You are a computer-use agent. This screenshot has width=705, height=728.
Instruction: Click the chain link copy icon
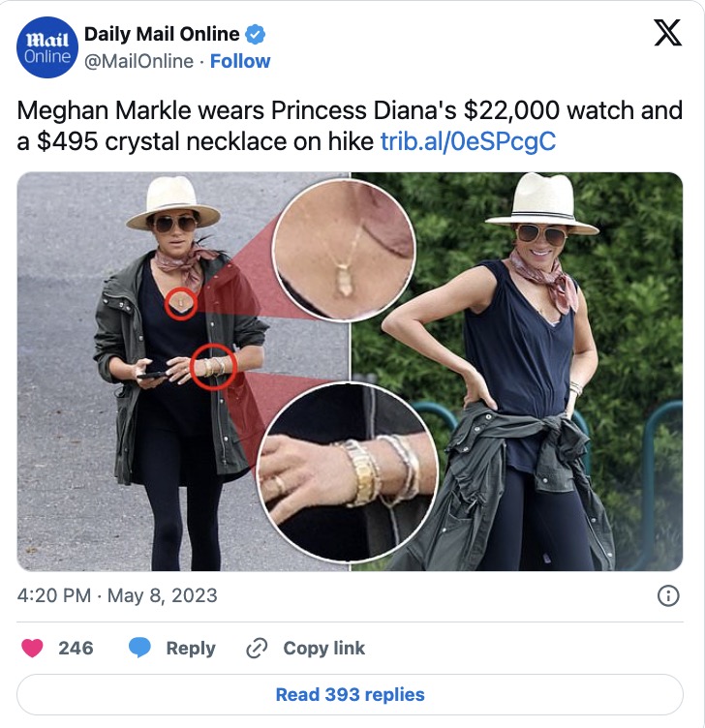pyautogui.click(x=257, y=649)
